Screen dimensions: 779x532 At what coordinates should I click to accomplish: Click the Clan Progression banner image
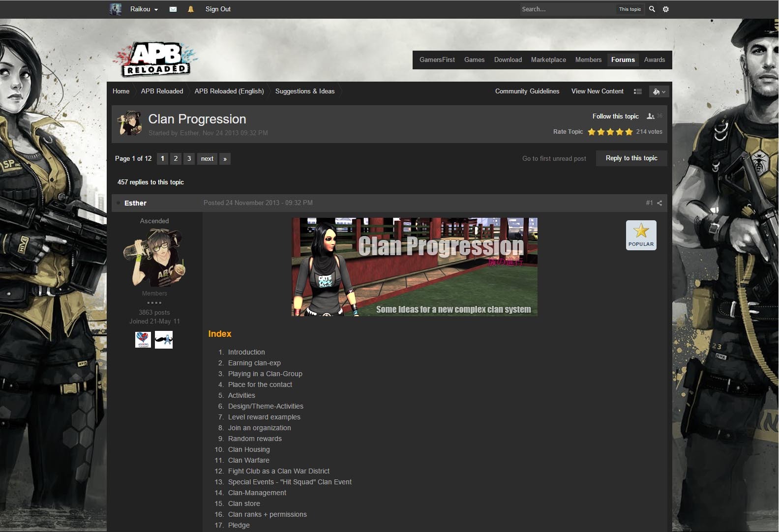[415, 267]
